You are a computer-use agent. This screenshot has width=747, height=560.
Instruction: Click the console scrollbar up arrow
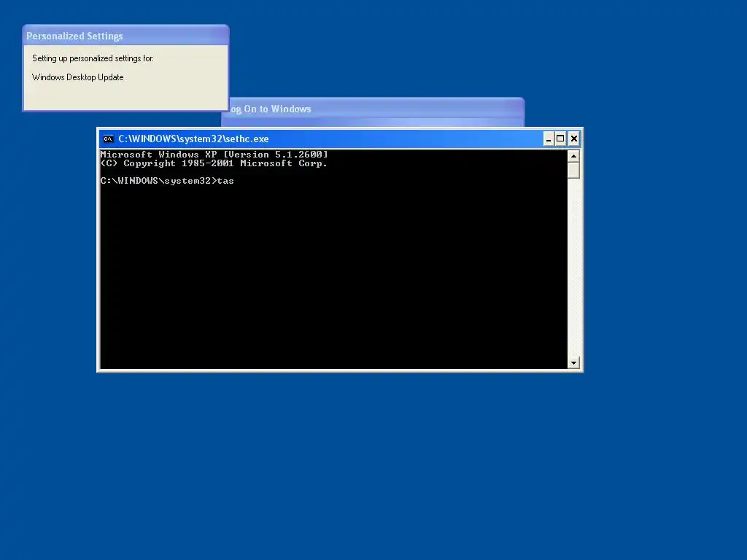pyautogui.click(x=573, y=156)
